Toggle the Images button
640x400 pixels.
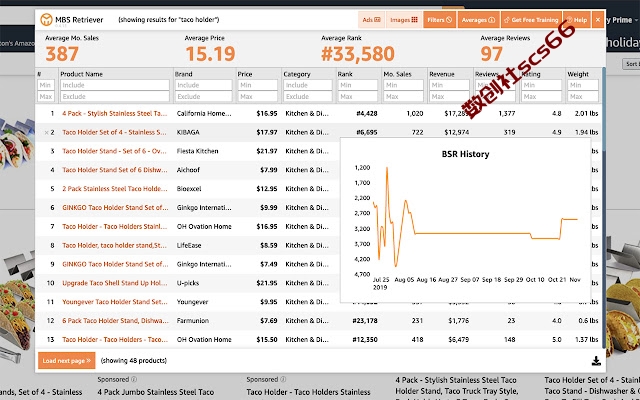tap(404, 20)
